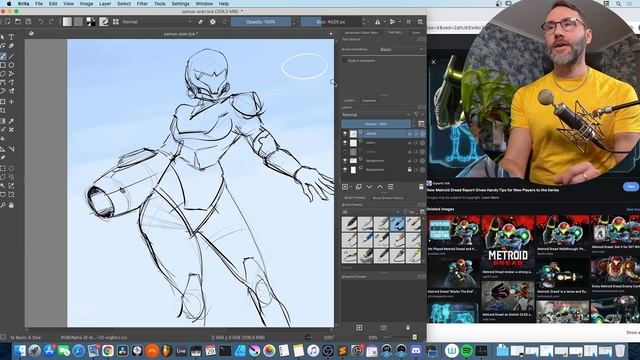Open layer properties icon in Layers panel
This screenshot has height=360, width=640.
point(391,187)
